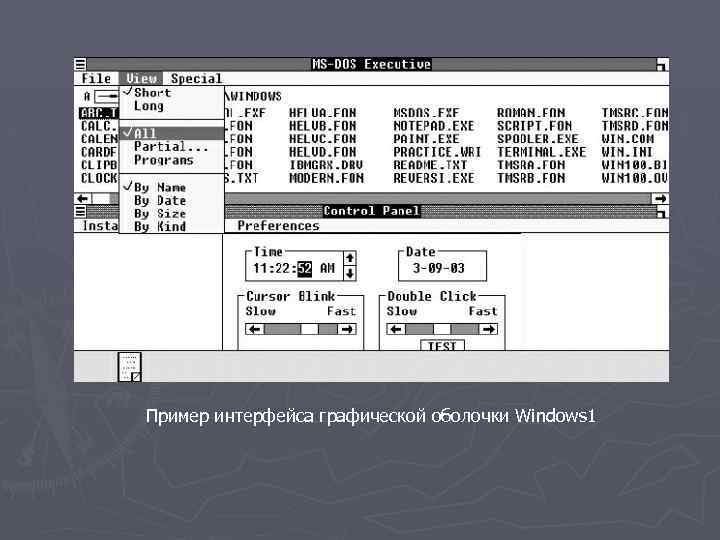Choose Partial... file filter
720x540 pixels.
pyautogui.click(x=172, y=147)
